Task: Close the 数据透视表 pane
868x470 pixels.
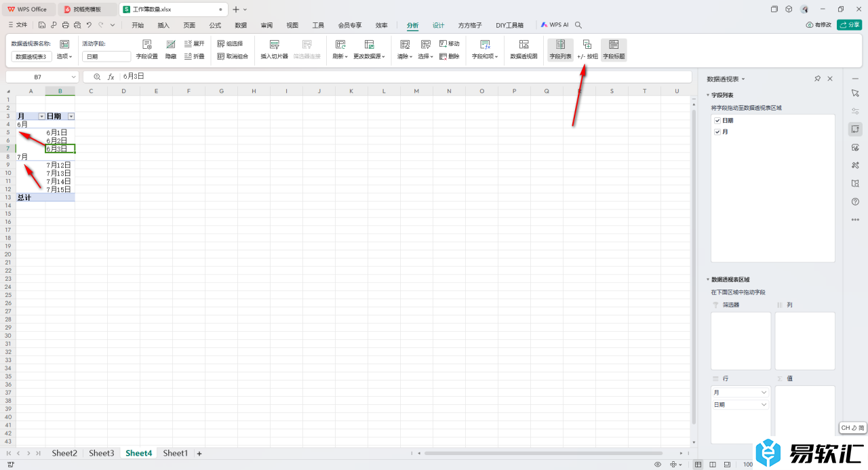Action: click(x=830, y=79)
